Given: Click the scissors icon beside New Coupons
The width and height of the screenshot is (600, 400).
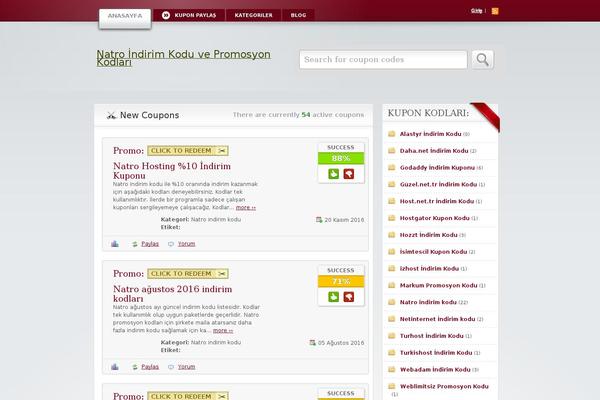Looking at the screenshot, I should point(111,115).
